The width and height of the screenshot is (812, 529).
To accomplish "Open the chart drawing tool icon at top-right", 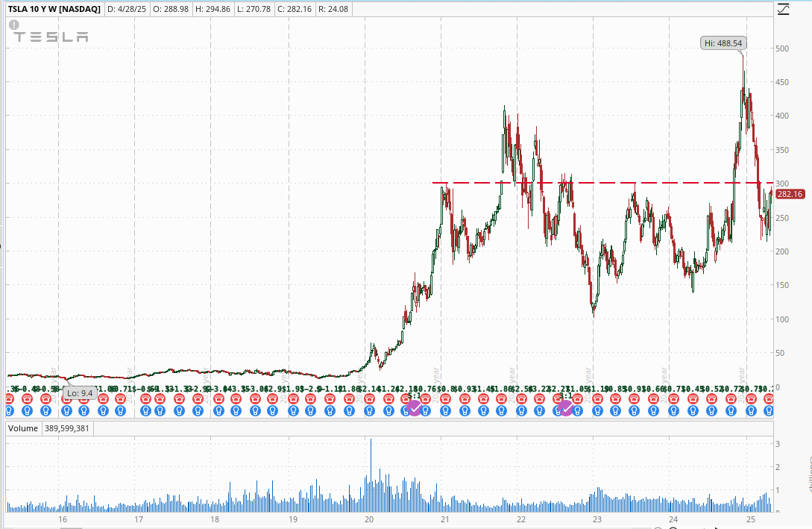I will click(x=784, y=9).
